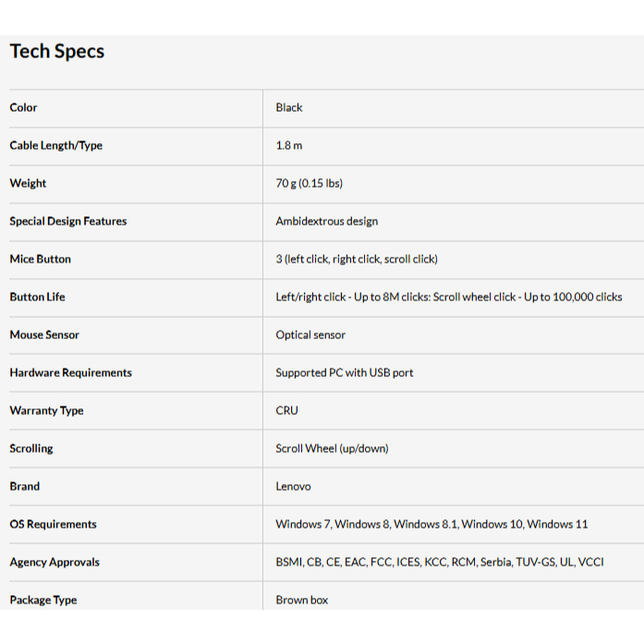Click the Scroll Wheel (up/down) value
Viewport: 644px width, 644px height.
tap(332, 449)
